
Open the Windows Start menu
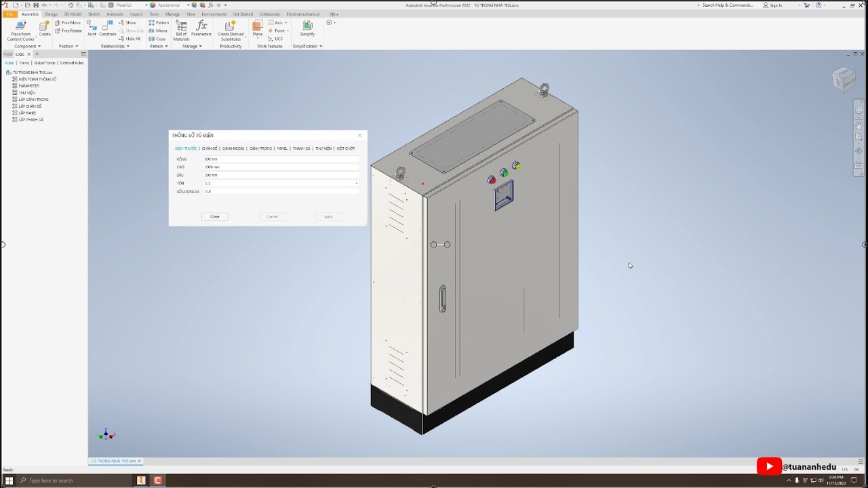pos(9,481)
